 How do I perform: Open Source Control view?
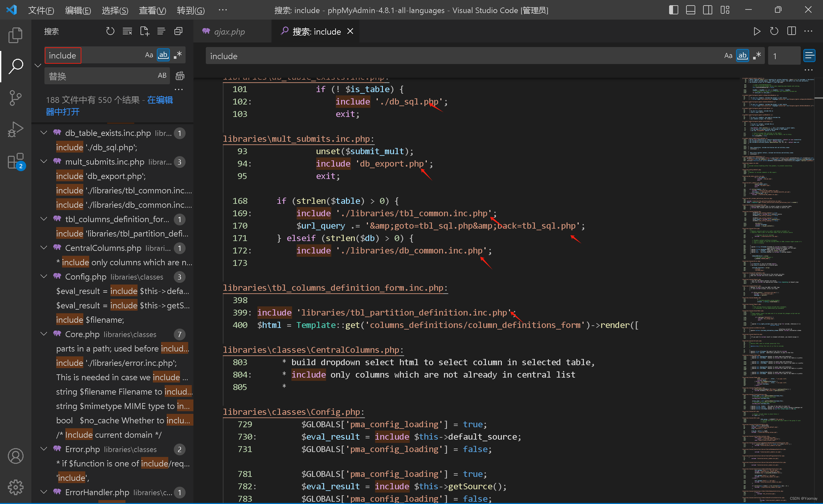coord(15,98)
